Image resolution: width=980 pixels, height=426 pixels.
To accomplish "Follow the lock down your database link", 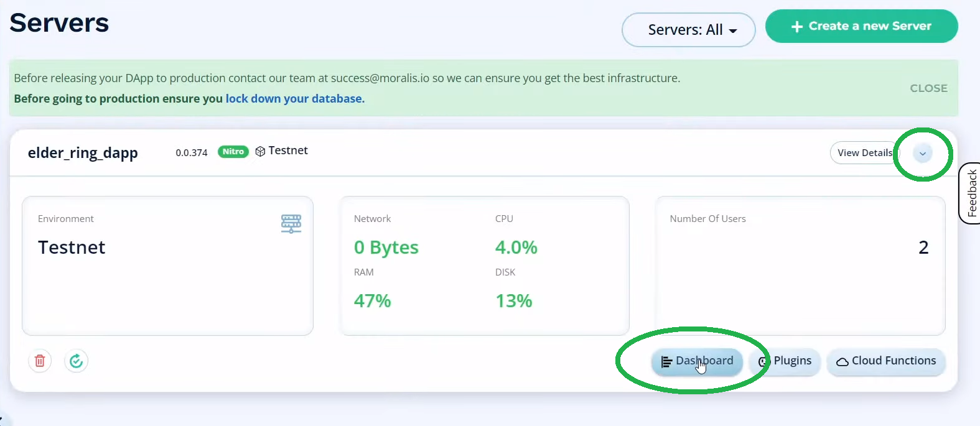I will tap(295, 99).
